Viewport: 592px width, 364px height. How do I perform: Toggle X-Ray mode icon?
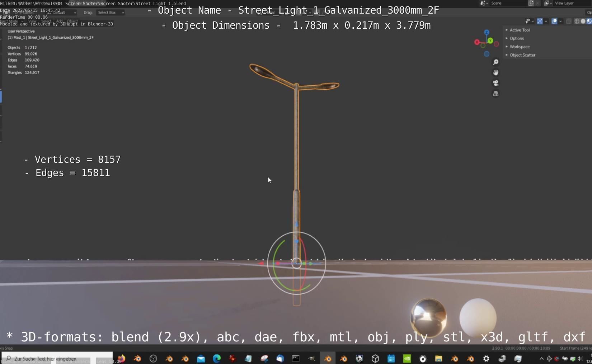pos(569,21)
